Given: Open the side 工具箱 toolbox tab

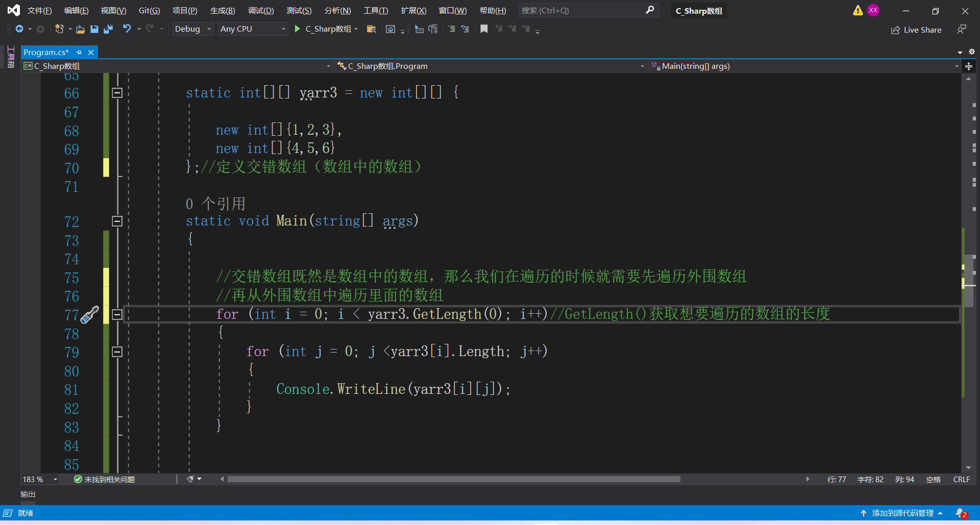Looking at the screenshot, I should [11, 57].
